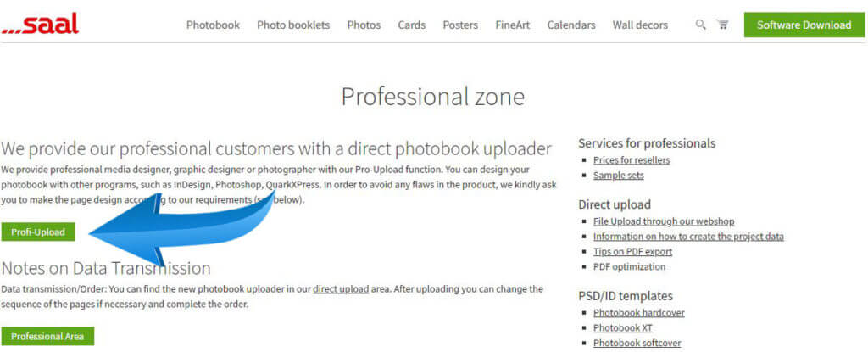This screenshot has height=352, width=868.
Task: Open the Calendars menu item
Action: click(x=571, y=25)
